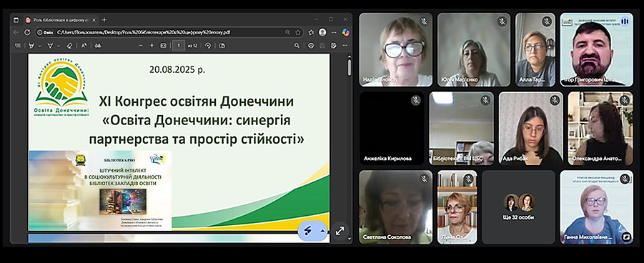Select the tile of Ада Рибак
Viewport: 644px width, 263px height.
(x=531, y=128)
